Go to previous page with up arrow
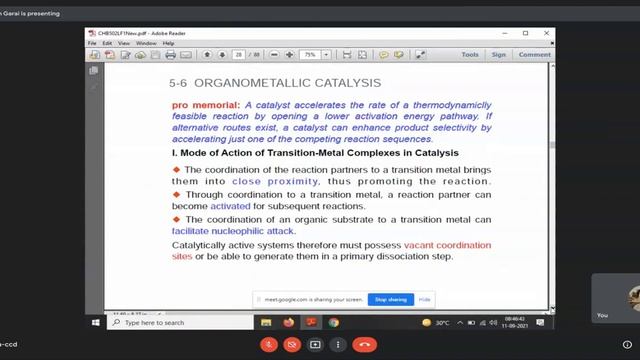The height and width of the screenshot is (360, 640). click(207, 55)
